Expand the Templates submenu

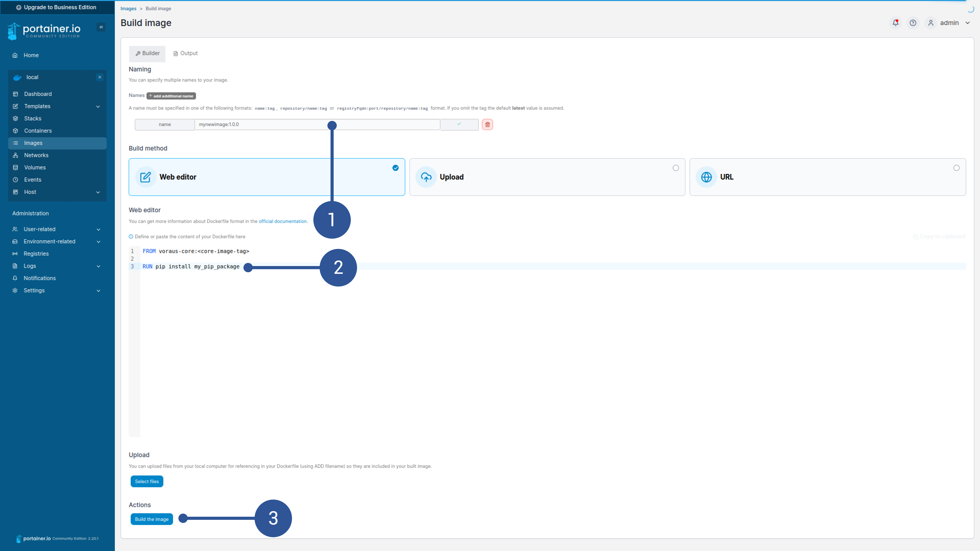(98, 106)
